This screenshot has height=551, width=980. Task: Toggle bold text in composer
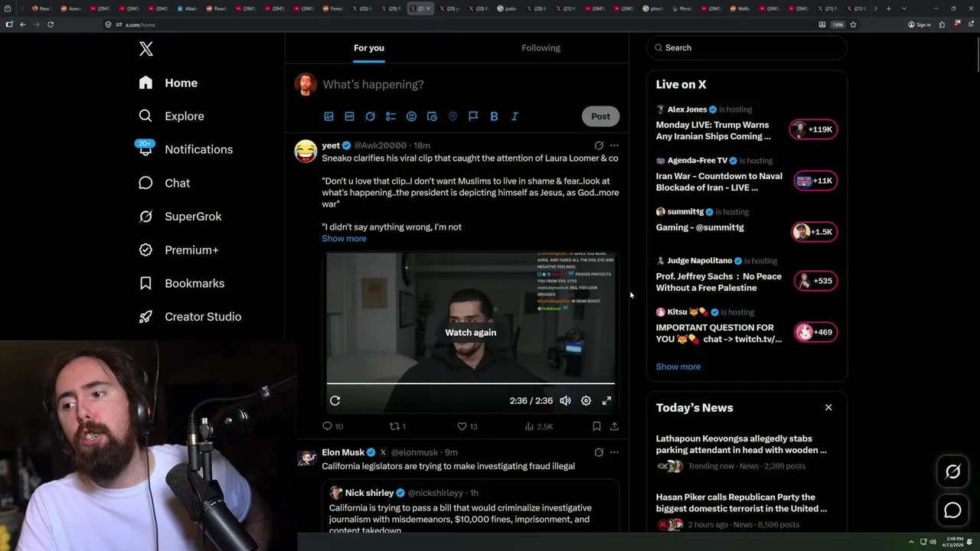click(494, 116)
